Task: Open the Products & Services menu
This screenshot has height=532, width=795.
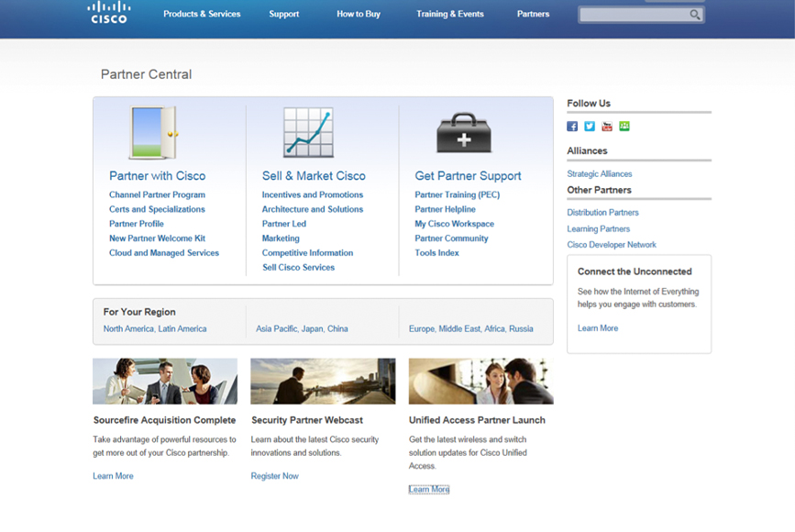Action: [x=202, y=15]
